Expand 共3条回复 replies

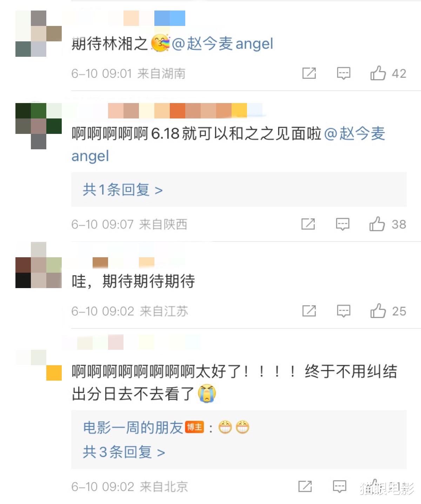(124, 452)
